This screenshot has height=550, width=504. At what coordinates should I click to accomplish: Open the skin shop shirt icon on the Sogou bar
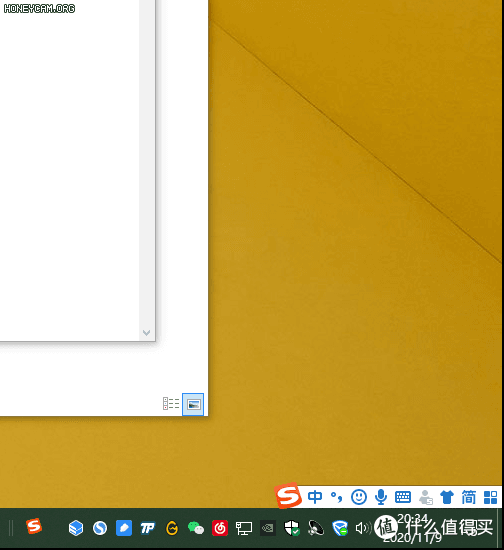(447, 497)
